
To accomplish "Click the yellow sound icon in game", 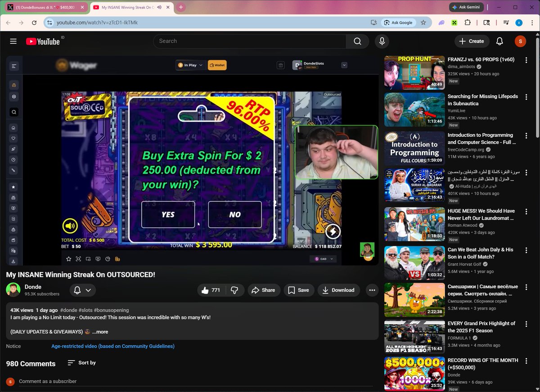I will pyautogui.click(x=70, y=225).
